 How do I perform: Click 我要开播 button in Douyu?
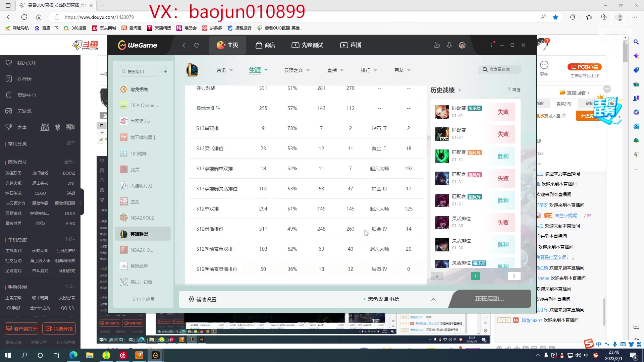(59, 329)
